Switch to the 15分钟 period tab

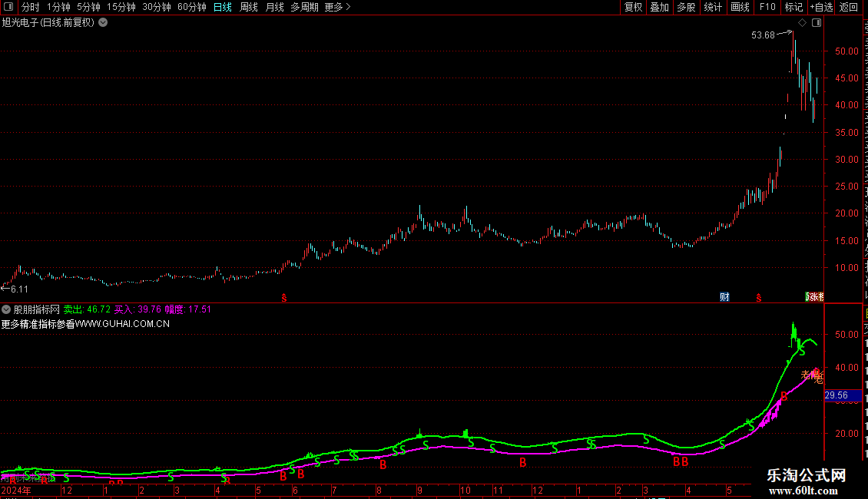coord(121,7)
